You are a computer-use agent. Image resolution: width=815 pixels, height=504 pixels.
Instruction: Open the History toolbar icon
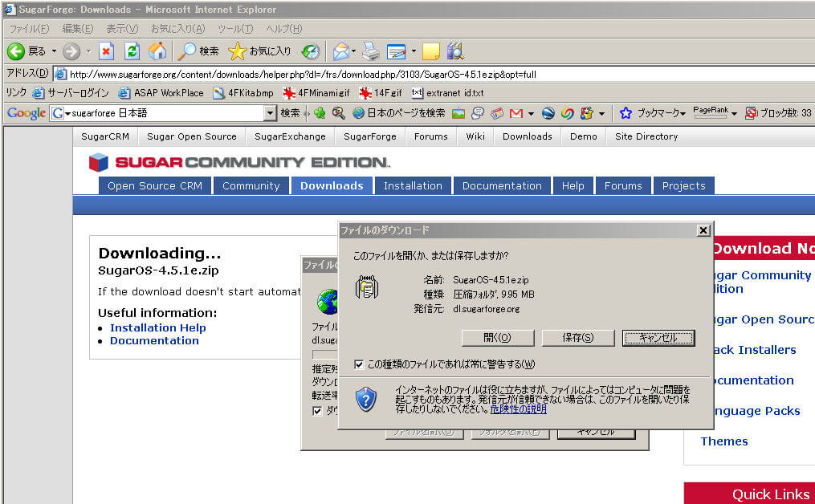pos(311,51)
